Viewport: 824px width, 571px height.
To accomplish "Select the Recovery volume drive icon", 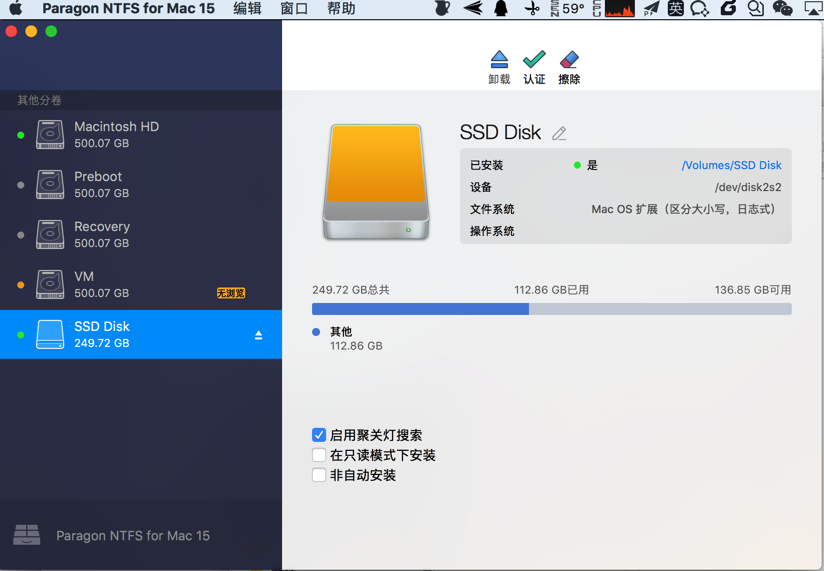I will [x=50, y=234].
